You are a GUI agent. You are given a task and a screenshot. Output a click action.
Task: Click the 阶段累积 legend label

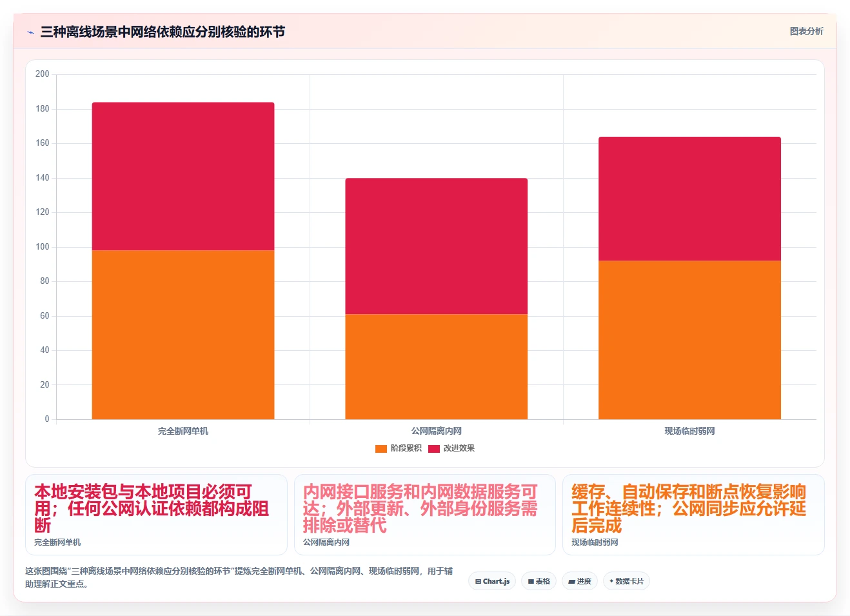pos(406,448)
